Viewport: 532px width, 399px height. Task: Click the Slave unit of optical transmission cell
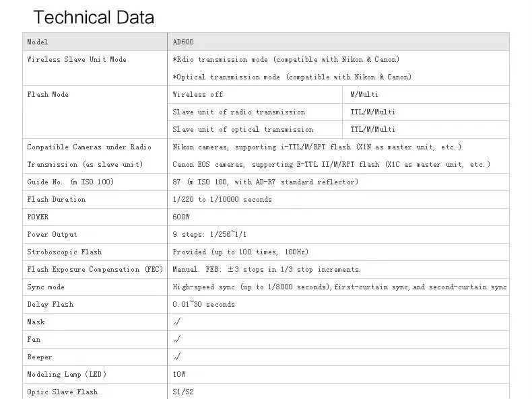tap(255, 129)
